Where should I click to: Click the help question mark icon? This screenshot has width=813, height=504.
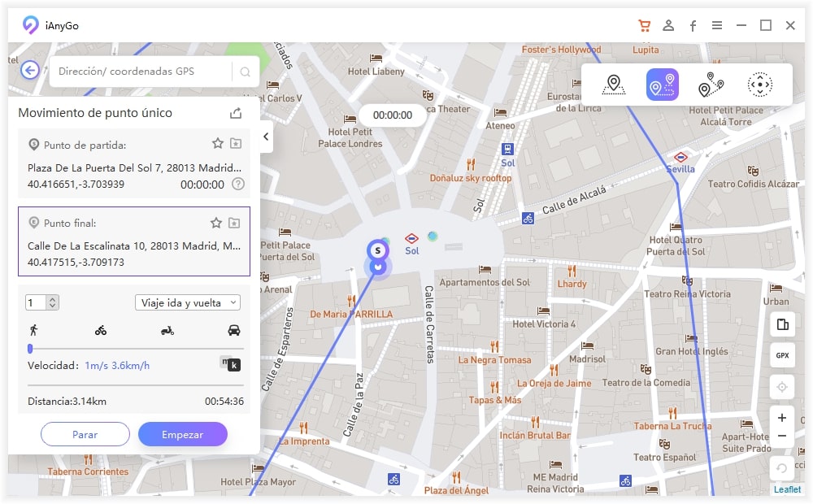tap(238, 184)
